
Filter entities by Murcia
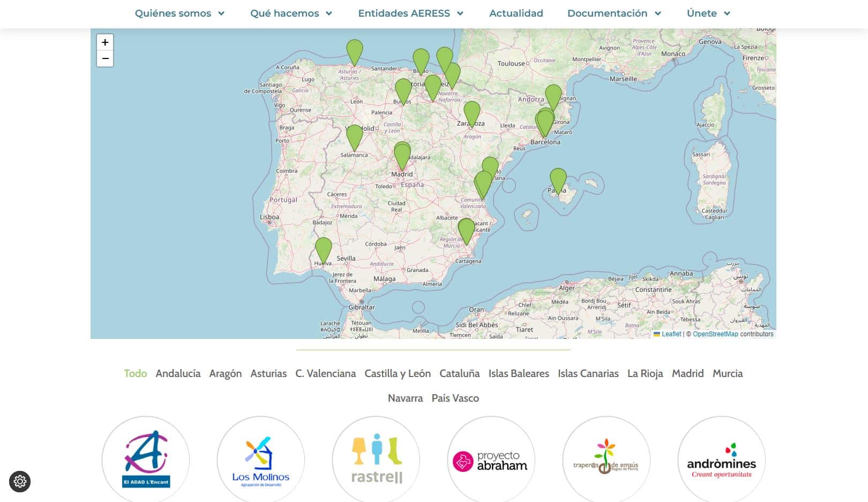tap(728, 374)
